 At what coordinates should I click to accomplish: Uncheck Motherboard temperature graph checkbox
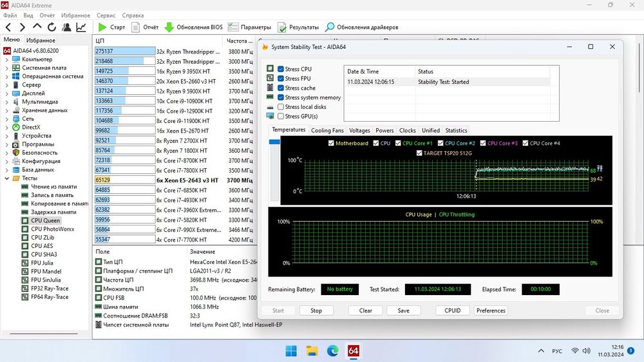coord(331,143)
